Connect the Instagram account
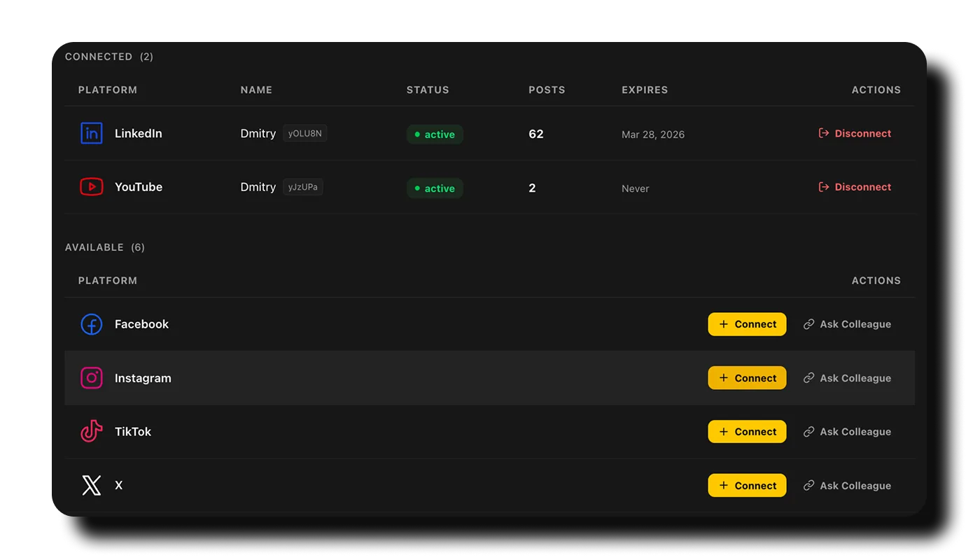The width and height of the screenshot is (980, 560). click(747, 378)
